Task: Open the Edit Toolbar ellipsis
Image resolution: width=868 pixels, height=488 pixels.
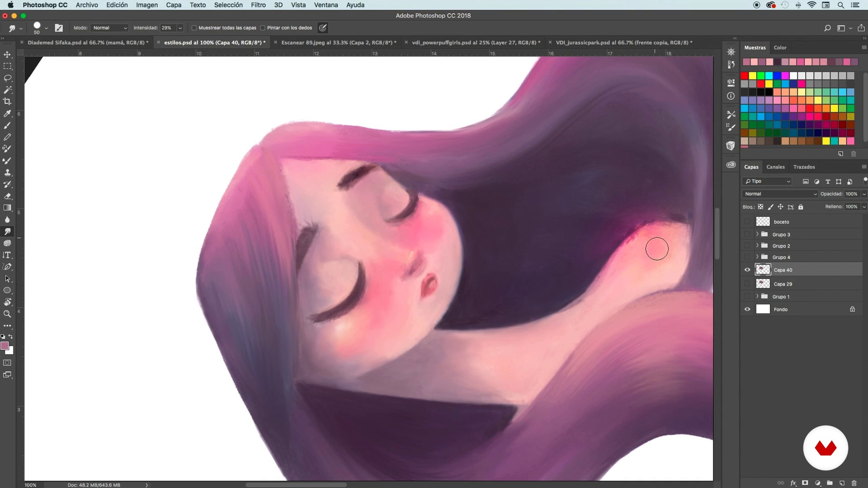Action: click(x=7, y=326)
